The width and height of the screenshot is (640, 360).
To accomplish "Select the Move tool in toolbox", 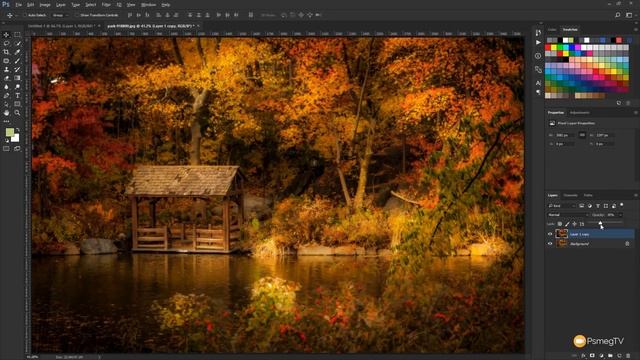I will coord(7,35).
